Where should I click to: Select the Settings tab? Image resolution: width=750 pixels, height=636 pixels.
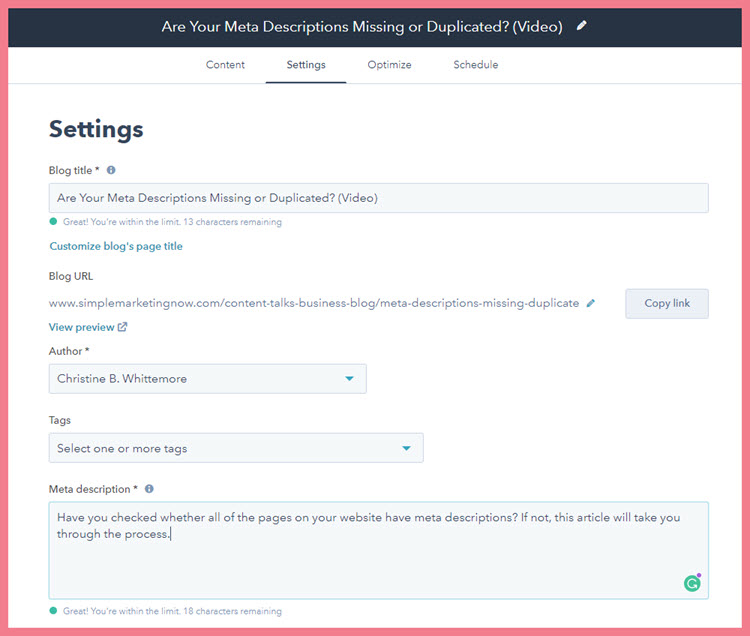coord(306,65)
